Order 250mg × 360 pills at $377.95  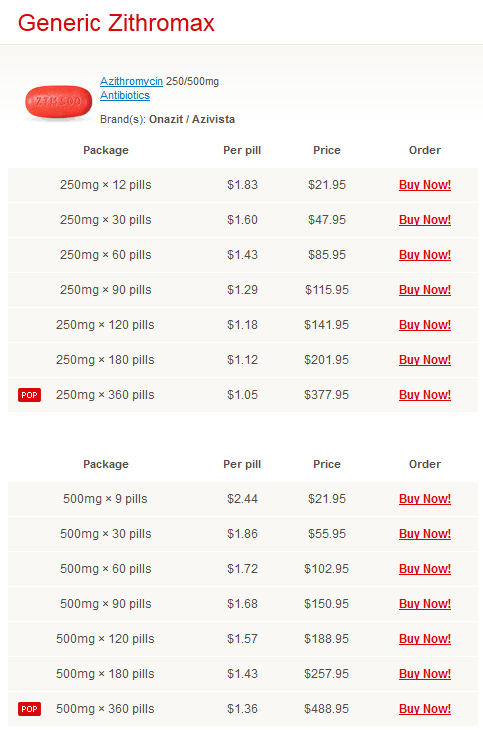pos(425,395)
